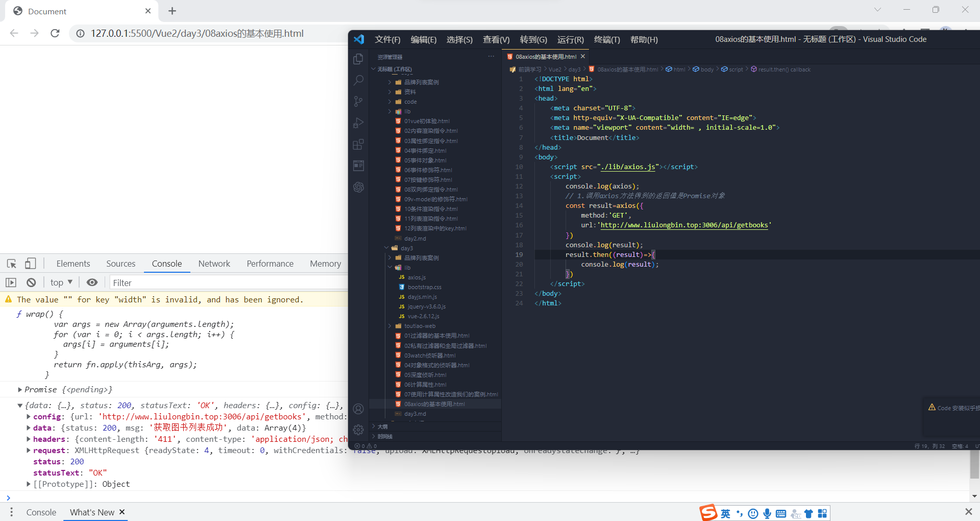
Task: Open day3.md file in Explorer
Action: [415, 414]
